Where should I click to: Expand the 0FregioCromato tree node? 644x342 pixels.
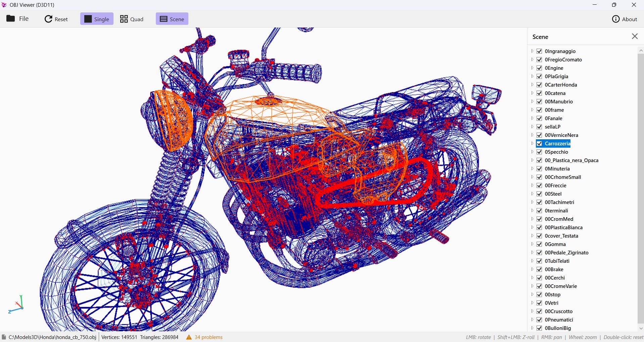(533, 60)
